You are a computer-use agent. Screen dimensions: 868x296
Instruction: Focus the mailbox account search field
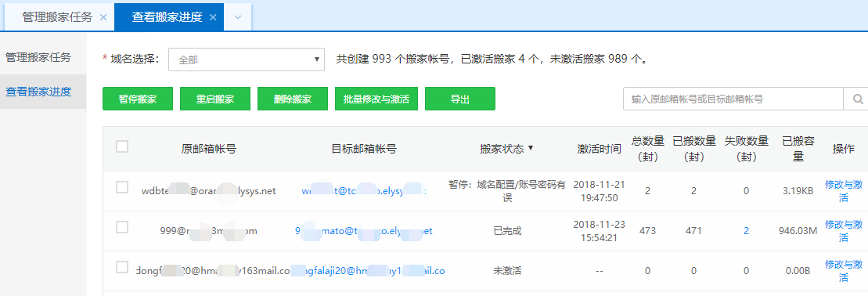pos(733,99)
